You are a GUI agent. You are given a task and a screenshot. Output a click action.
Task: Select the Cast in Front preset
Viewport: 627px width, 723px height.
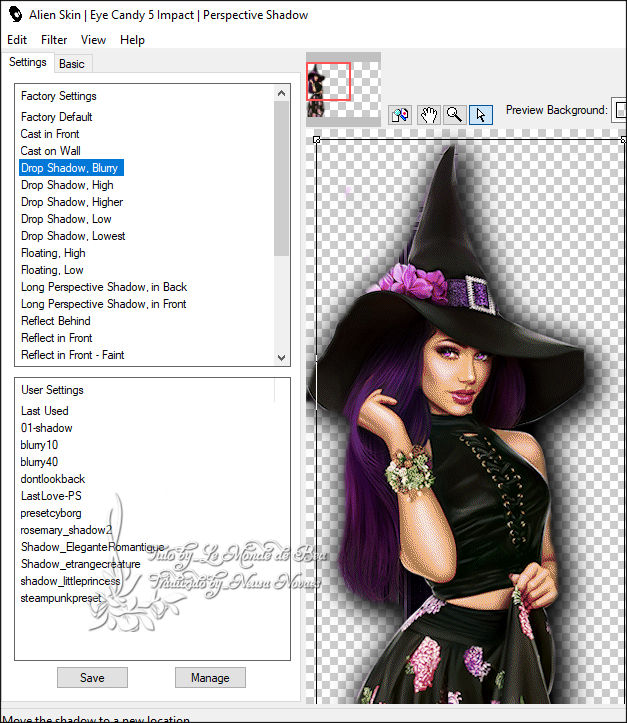pos(50,134)
